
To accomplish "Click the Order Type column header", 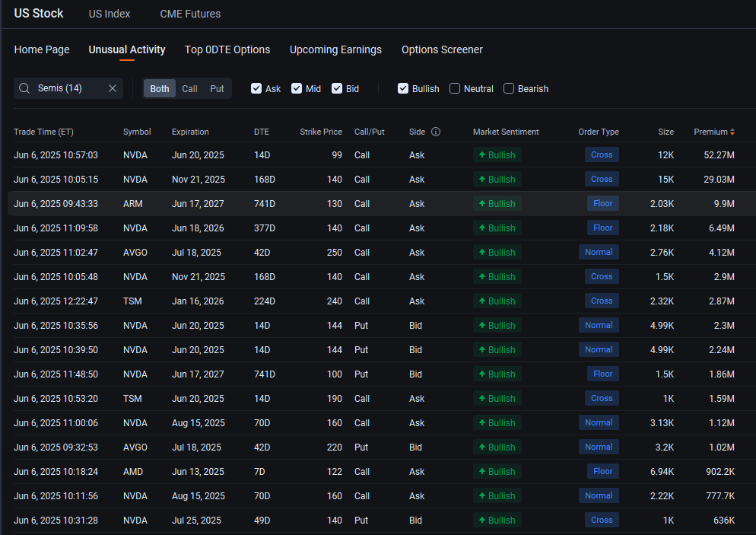I will [599, 132].
